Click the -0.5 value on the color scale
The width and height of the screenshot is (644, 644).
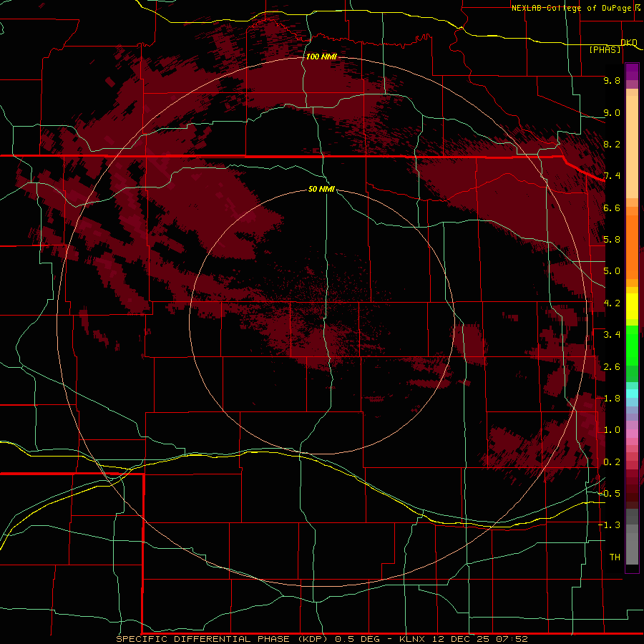pyautogui.click(x=609, y=494)
